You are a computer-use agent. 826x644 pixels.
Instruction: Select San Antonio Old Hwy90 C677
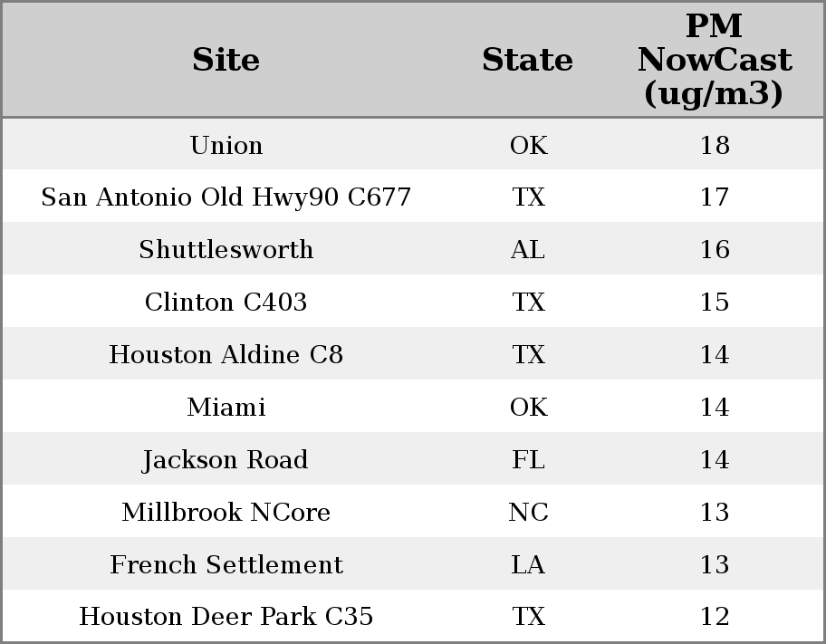tap(226, 197)
